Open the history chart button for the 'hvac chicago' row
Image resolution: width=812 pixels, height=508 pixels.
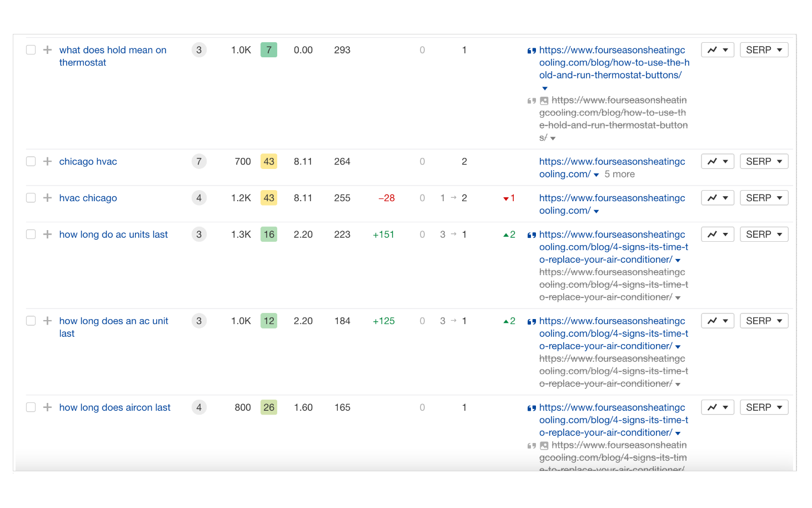718,198
